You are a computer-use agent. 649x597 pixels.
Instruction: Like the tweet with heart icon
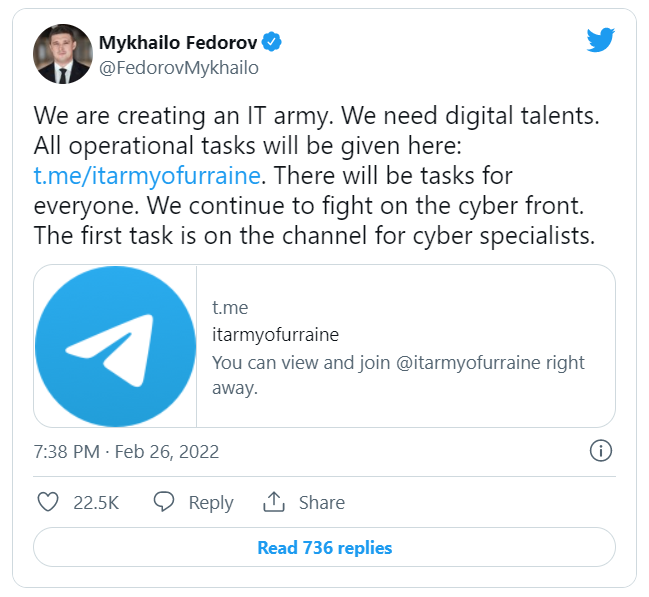coord(48,502)
